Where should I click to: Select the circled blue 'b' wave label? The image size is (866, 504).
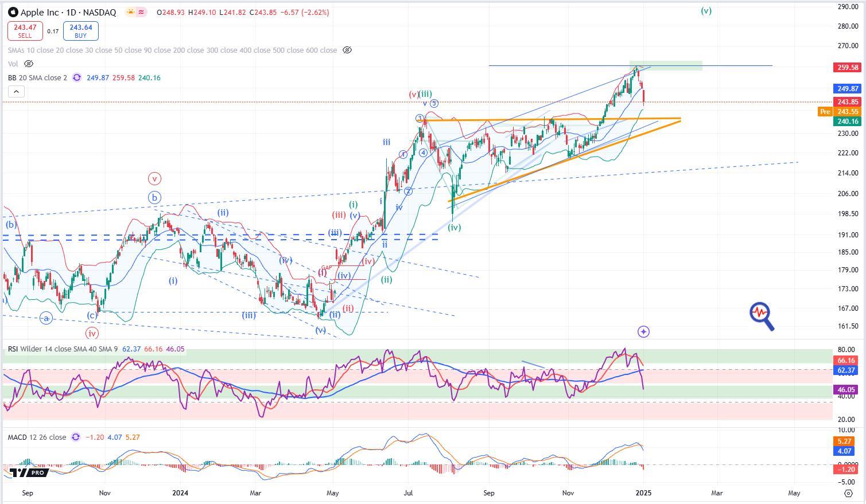(x=154, y=198)
